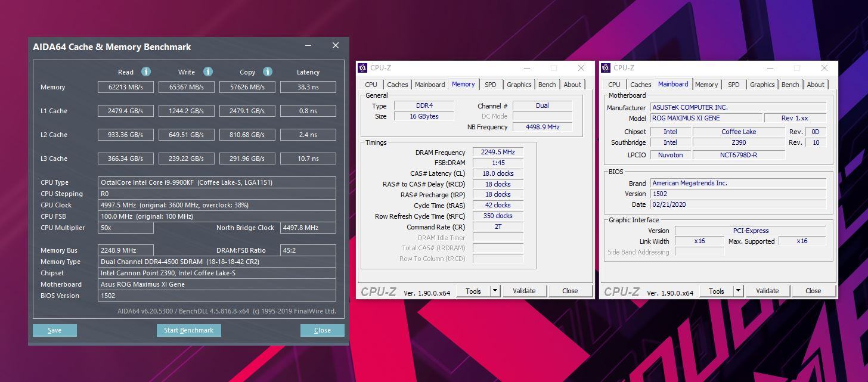Select Memory tab in CPU-Z Memory window
The height and width of the screenshot is (382, 868).
463,84
